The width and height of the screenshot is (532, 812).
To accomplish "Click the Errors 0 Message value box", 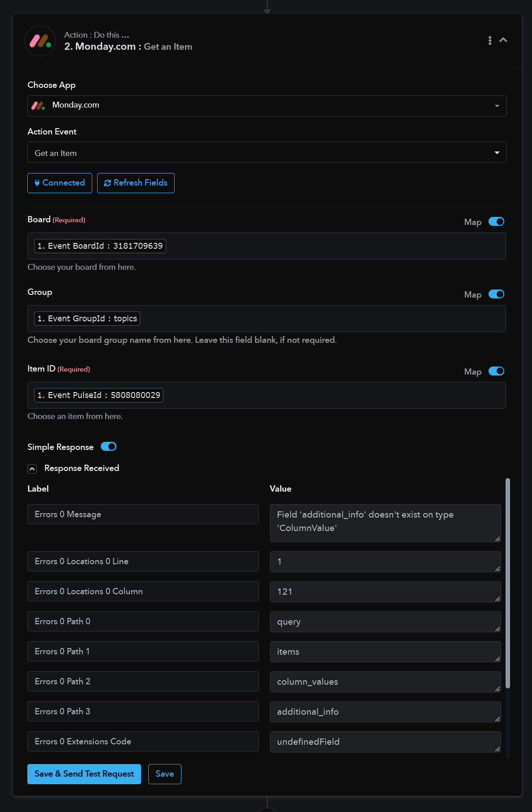I will 385,523.
